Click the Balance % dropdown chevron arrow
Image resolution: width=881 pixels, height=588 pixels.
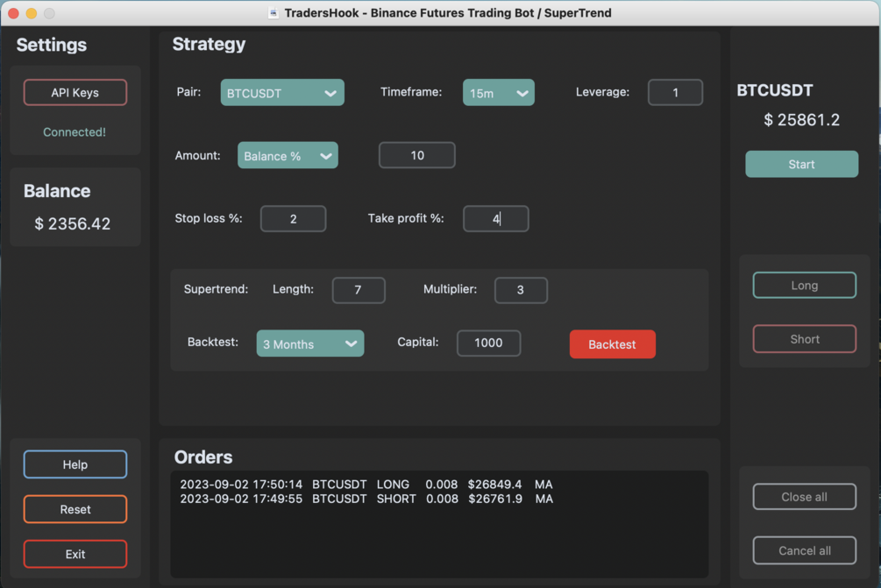(325, 156)
